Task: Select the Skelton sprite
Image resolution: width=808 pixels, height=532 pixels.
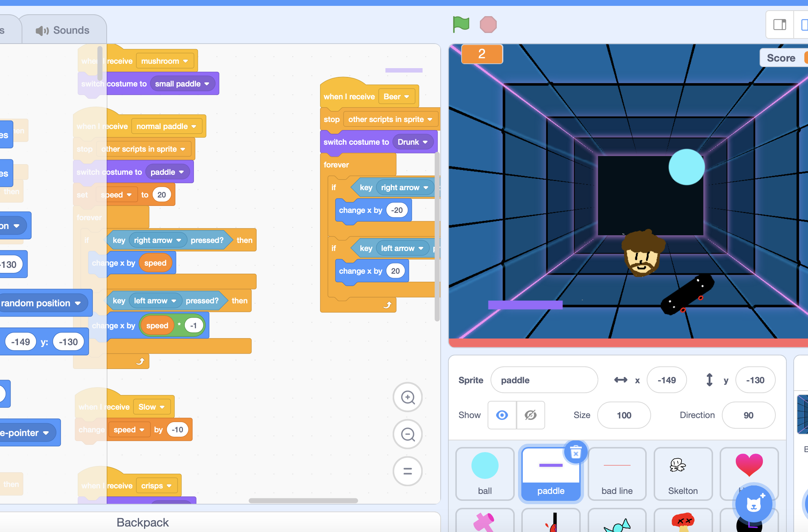Action: 683,473
